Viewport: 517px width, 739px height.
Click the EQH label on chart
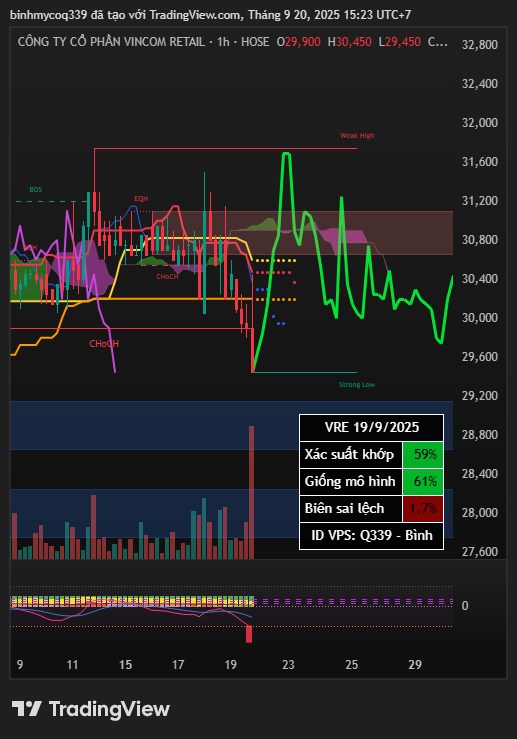coord(141,199)
